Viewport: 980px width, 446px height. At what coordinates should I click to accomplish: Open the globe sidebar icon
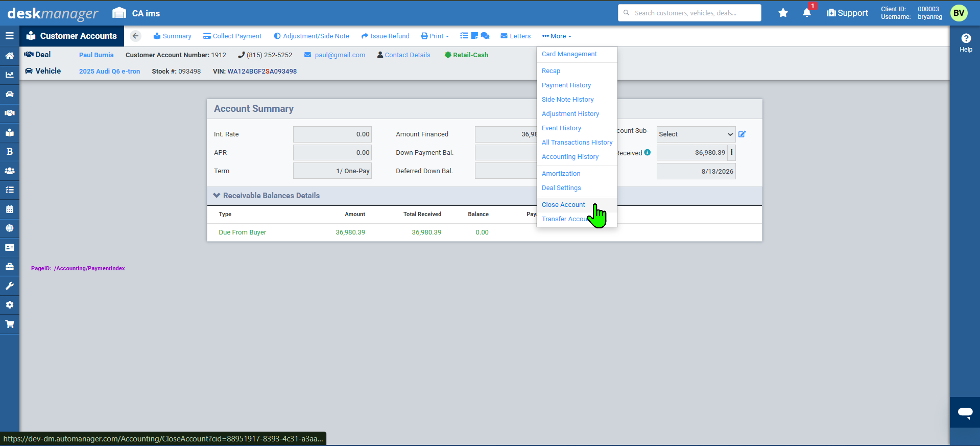click(9, 228)
